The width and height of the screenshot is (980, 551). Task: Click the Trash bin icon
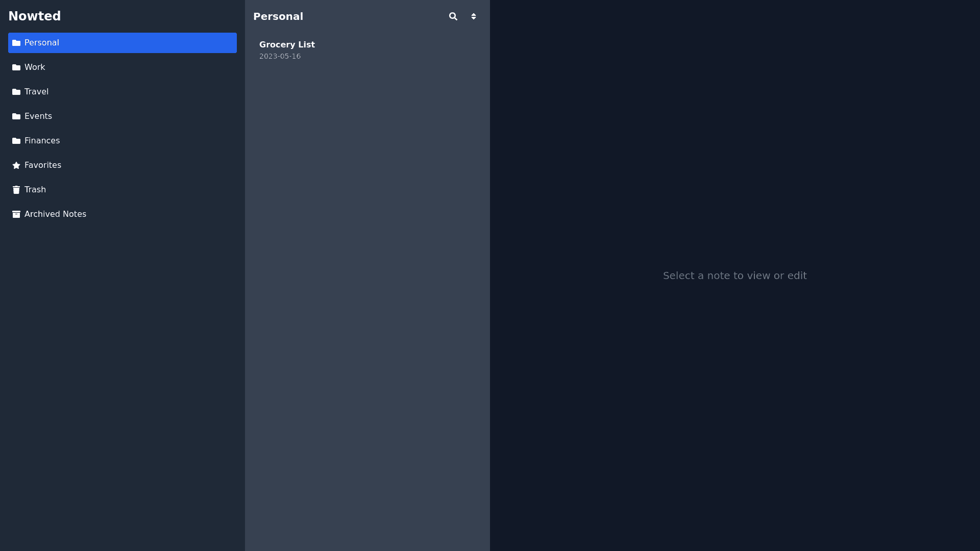(16, 190)
